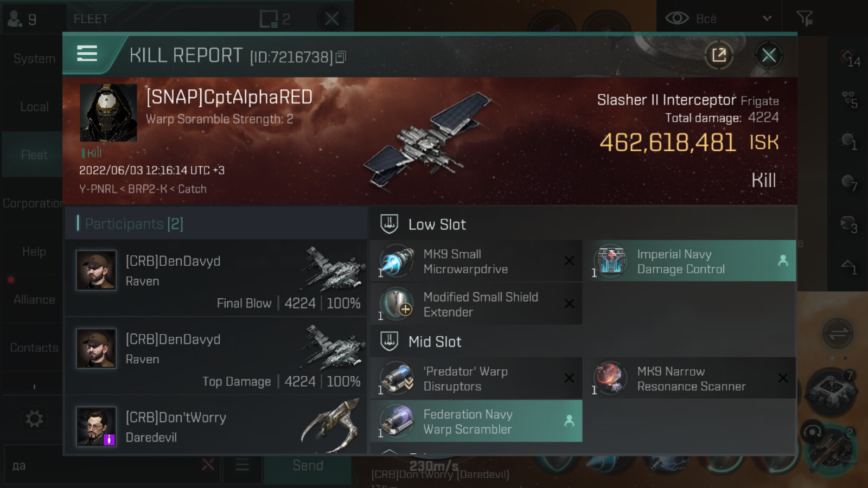Viewport: 868px width, 488px height.
Task: Open DenDavyd's Final Blow participant portrait
Action: pyautogui.click(x=96, y=270)
